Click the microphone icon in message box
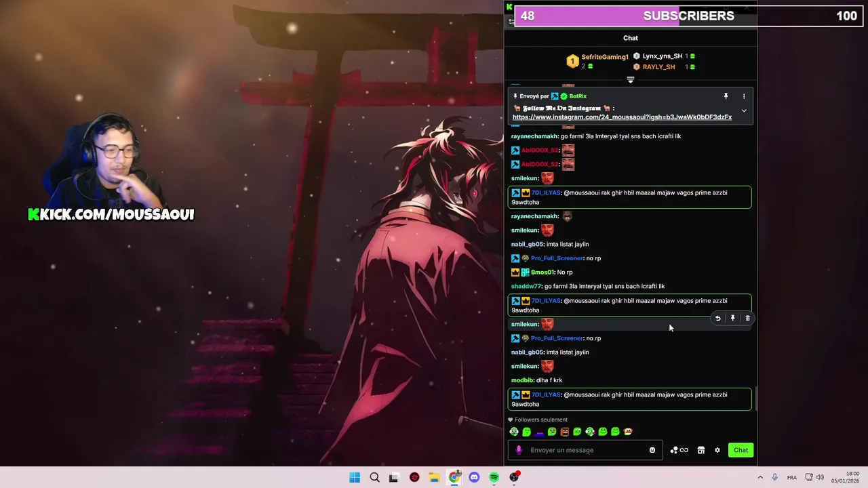The width and height of the screenshot is (868, 488). coord(519,450)
